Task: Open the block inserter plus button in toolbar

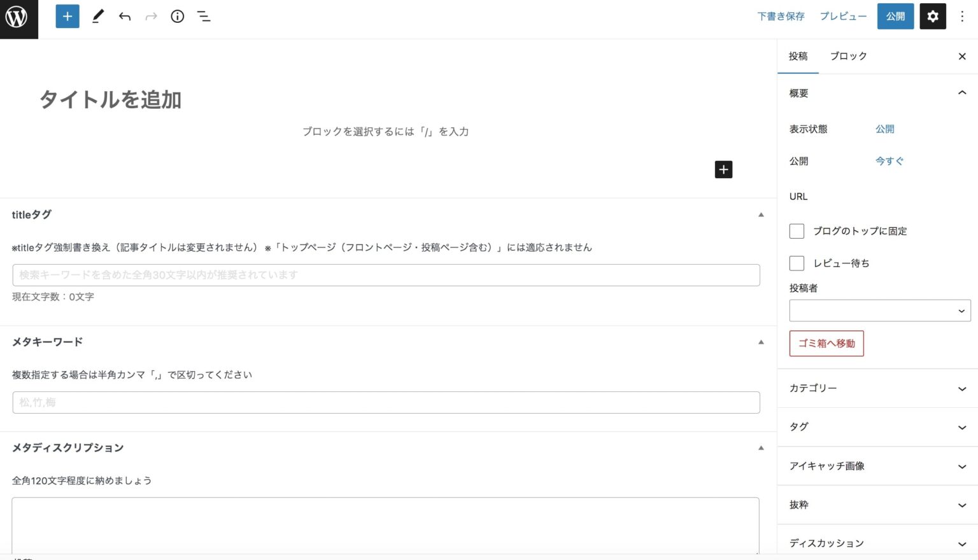Action: click(67, 17)
